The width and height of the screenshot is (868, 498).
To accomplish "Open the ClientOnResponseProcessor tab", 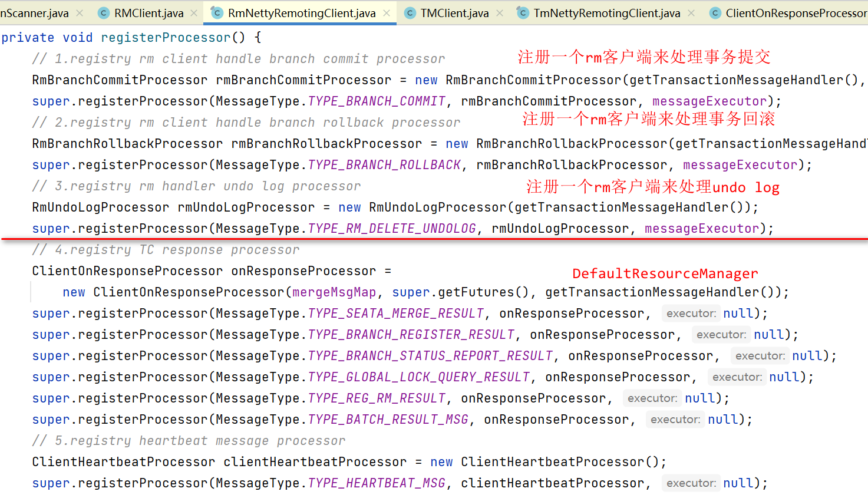I will [796, 13].
